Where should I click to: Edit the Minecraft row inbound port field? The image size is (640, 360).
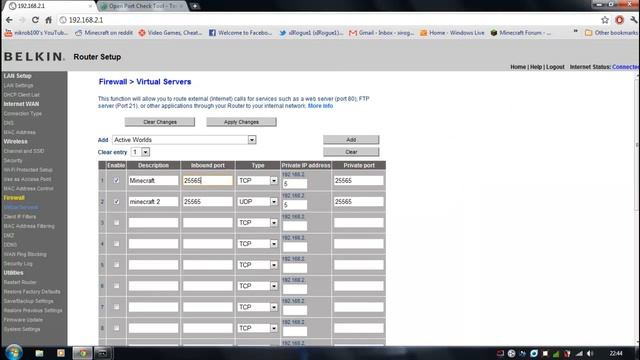[208, 180]
